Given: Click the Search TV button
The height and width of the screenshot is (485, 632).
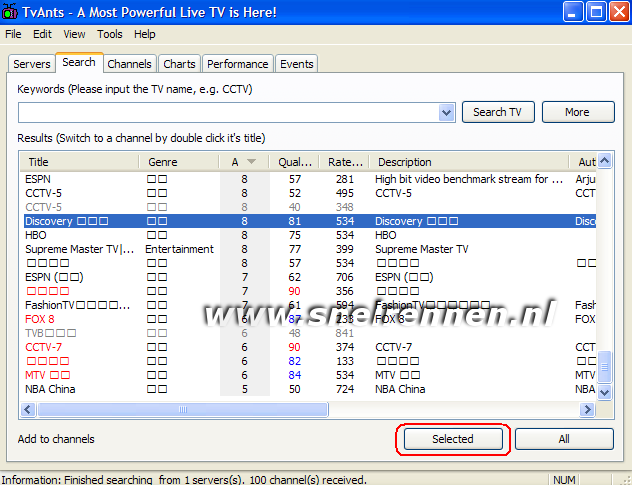Looking at the screenshot, I should (498, 112).
